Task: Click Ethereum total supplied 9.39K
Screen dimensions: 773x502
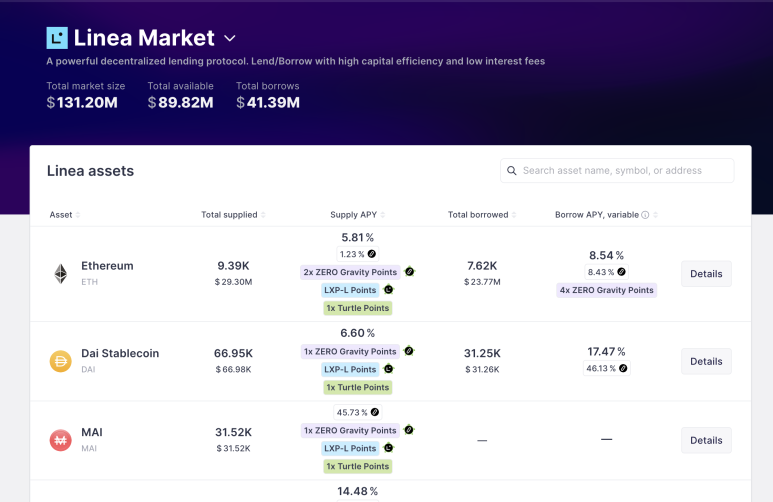Action: click(233, 266)
